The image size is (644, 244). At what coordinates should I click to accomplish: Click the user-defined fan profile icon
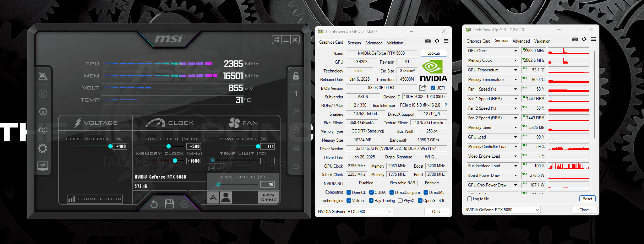point(226,197)
